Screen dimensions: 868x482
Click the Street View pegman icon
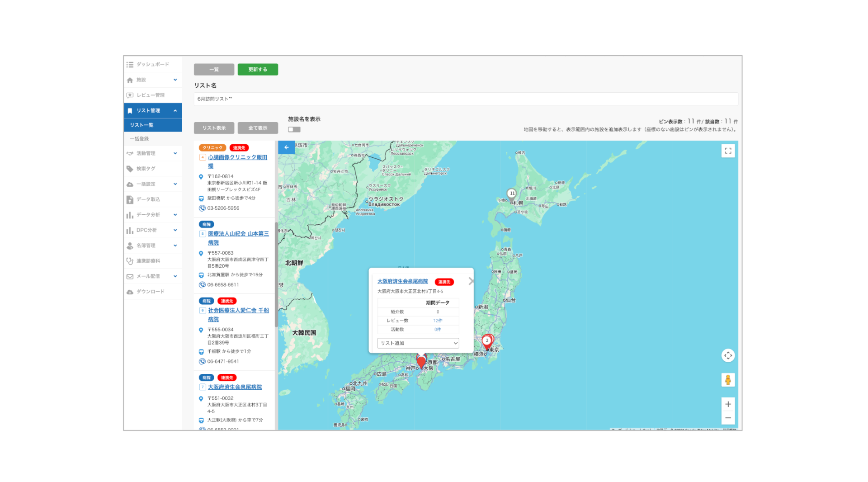(x=728, y=380)
